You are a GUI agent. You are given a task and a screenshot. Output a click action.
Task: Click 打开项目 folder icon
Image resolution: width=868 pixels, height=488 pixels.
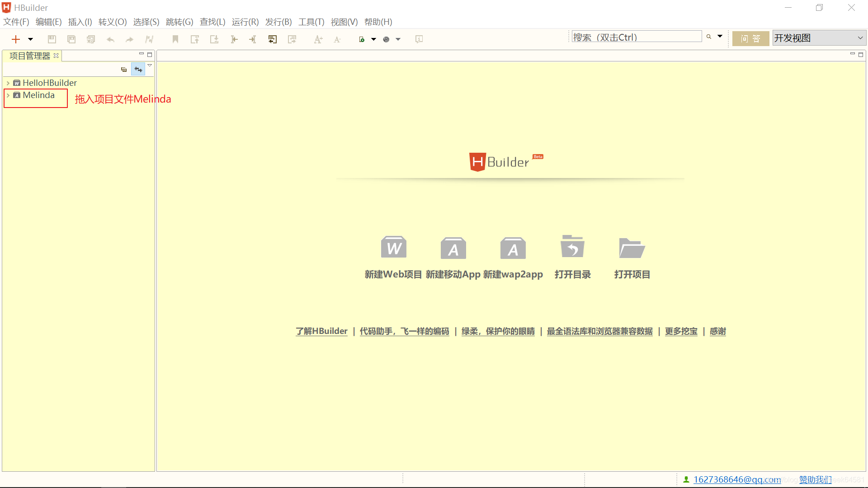click(x=632, y=248)
